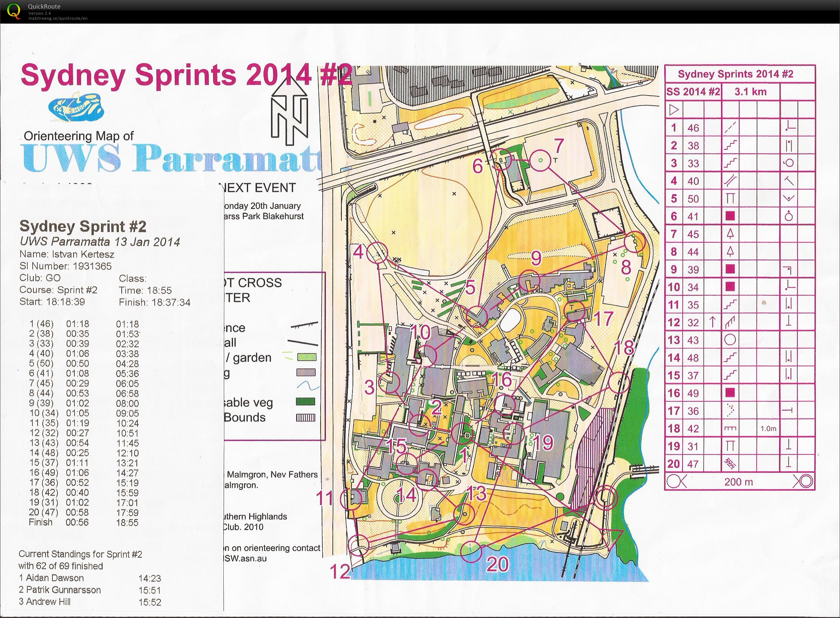
Task: Click control circle 20 near the water
Action: pos(471,551)
